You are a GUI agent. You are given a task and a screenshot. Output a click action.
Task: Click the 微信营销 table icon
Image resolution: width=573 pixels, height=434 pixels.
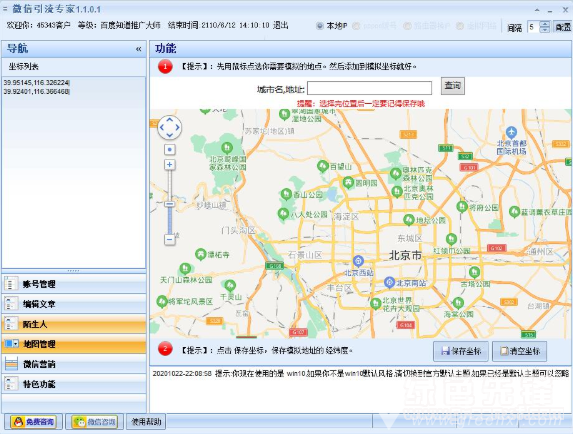tap(11, 364)
